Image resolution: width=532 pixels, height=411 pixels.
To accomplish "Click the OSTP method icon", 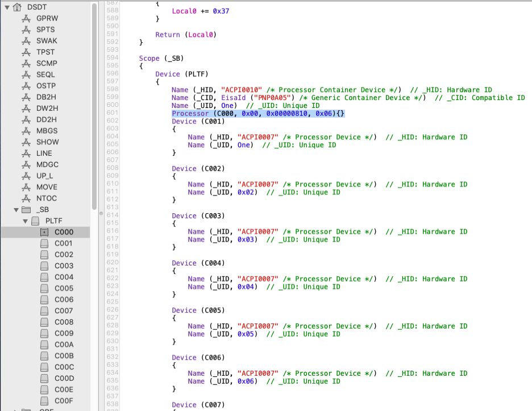I will coord(26,86).
